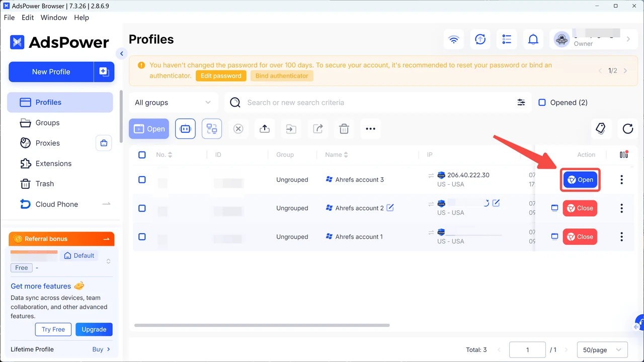Open more options for Ahrefs account 3 row
The height and width of the screenshot is (362, 644).
click(x=622, y=180)
